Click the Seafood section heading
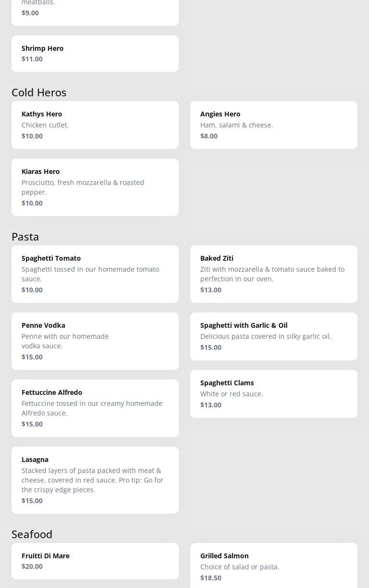Image resolution: width=369 pixels, height=588 pixels. (x=32, y=534)
